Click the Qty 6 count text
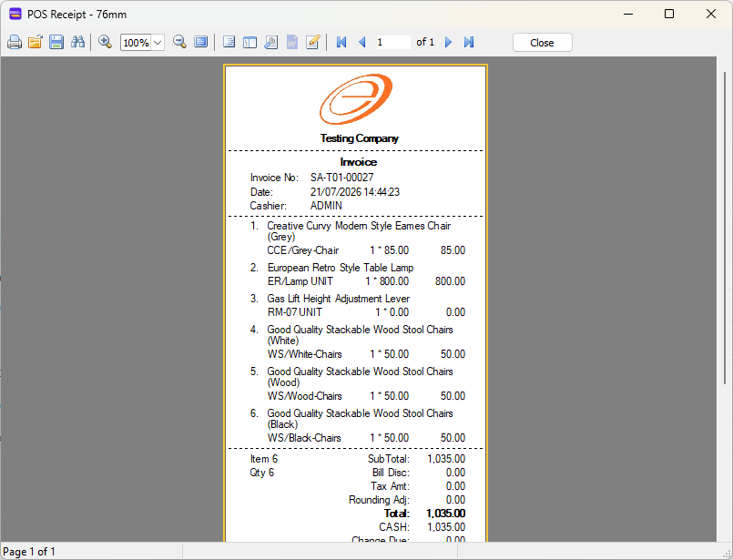 (262, 473)
